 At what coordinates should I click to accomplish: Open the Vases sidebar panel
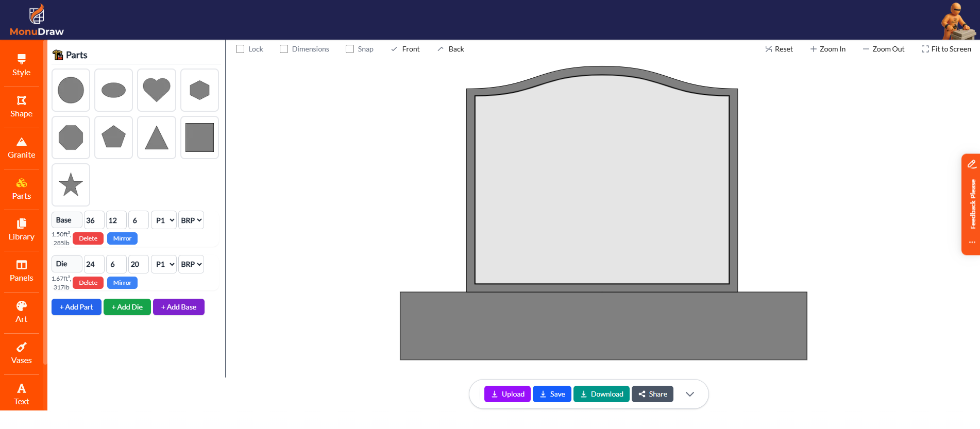22,354
